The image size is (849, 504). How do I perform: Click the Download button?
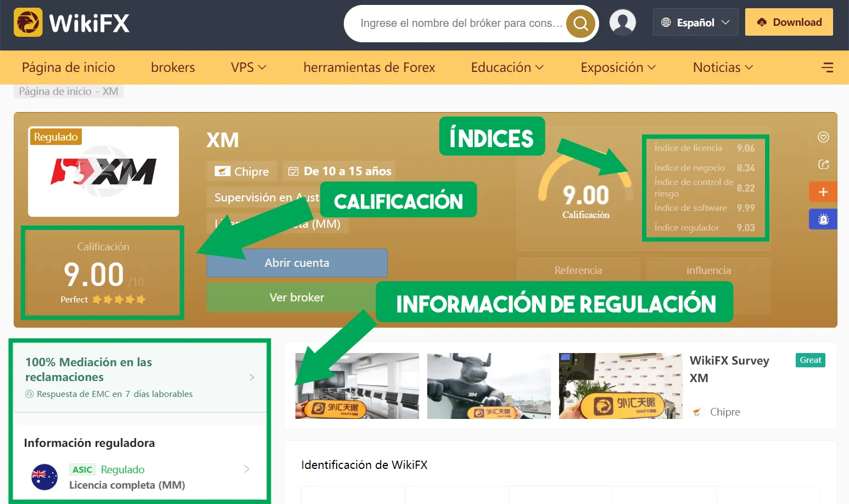[x=789, y=23]
